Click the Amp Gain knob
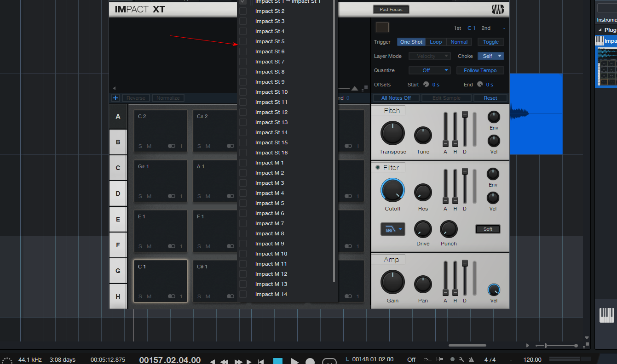 (392, 282)
